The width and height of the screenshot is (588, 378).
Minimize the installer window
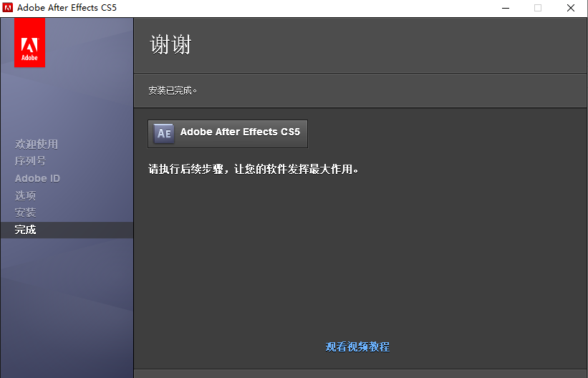[x=506, y=8]
